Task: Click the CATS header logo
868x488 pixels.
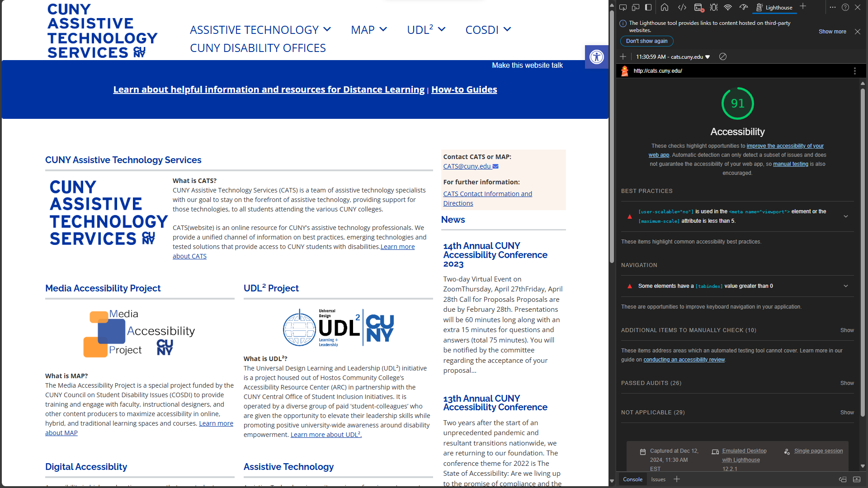Action: click(102, 31)
